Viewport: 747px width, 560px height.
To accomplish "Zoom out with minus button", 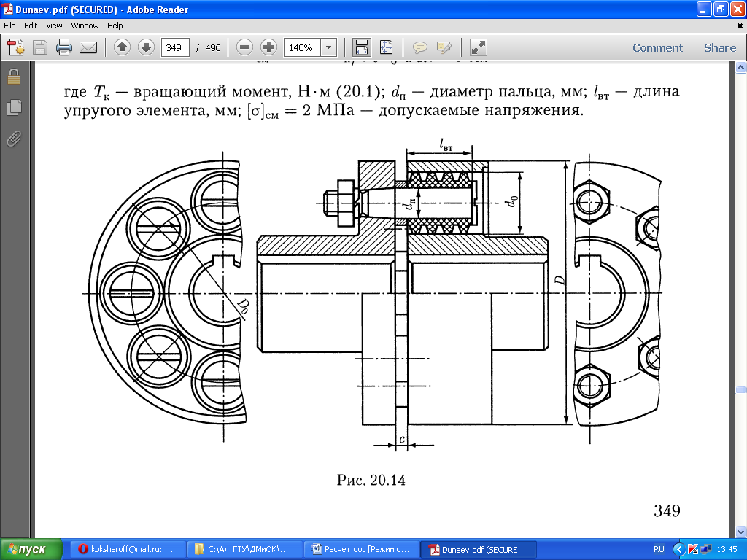I will [244, 47].
